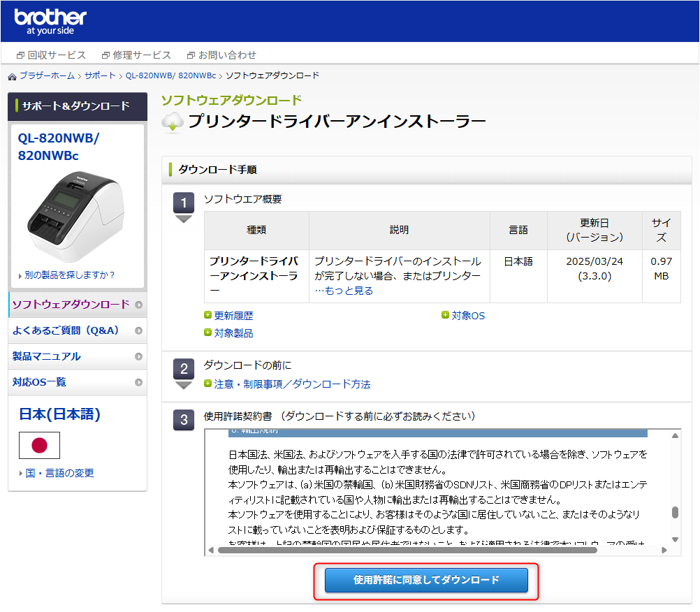Click the 日本語 language cell

(x=518, y=277)
